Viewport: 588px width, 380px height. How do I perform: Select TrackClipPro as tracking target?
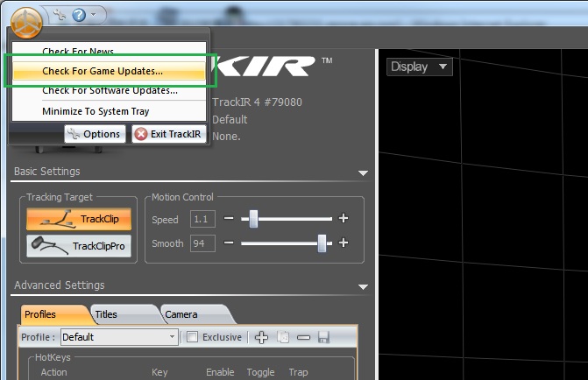[78, 246]
